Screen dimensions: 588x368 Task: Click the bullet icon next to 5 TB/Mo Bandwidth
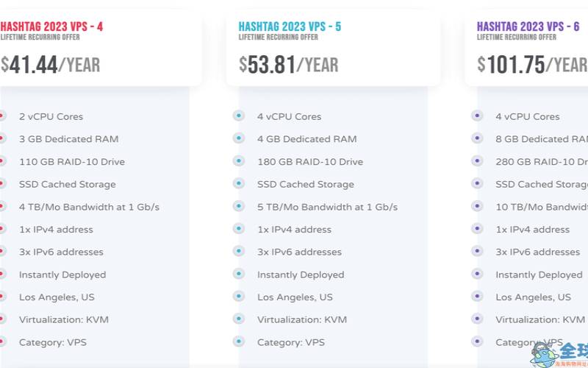pos(238,207)
